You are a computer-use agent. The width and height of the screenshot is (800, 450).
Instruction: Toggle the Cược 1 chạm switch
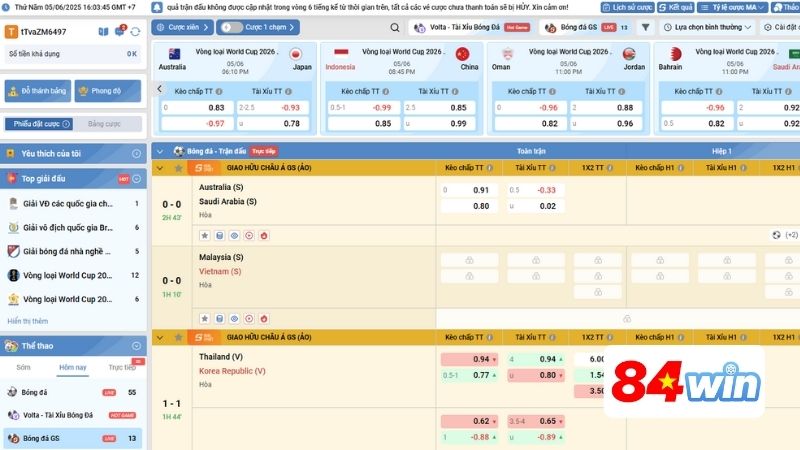pyautogui.click(x=230, y=28)
